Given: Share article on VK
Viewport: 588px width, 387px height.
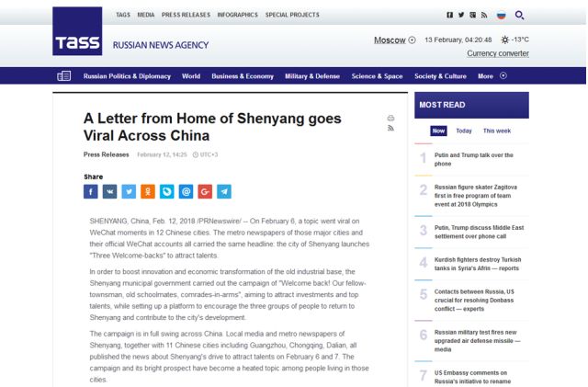Looking at the screenshot, I should (109, 191).
